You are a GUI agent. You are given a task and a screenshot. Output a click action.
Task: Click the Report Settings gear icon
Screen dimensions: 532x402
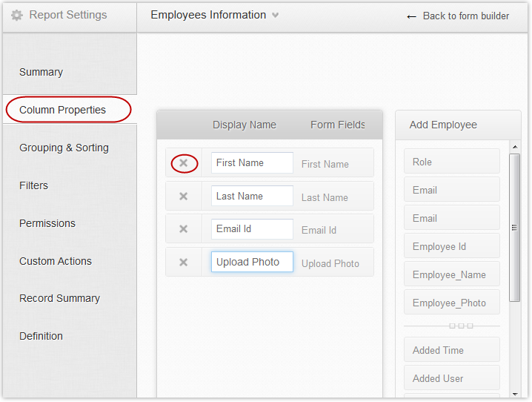[17, 16]
